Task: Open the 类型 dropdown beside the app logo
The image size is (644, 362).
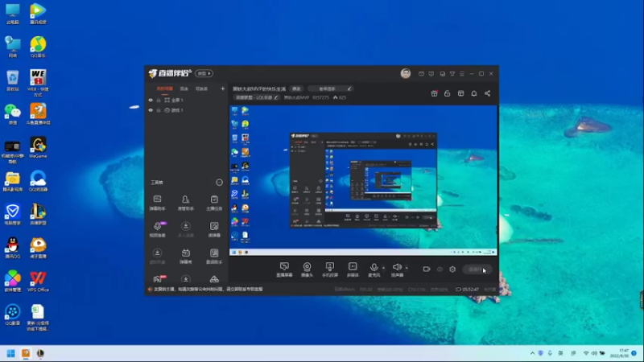Action: [x=204, y=73]
